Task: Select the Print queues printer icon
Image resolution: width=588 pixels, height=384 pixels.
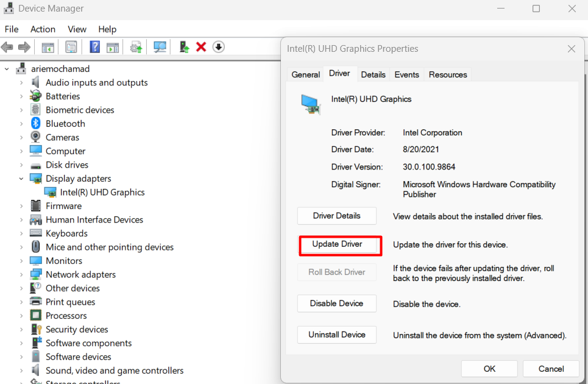Action: pos(35,302)
